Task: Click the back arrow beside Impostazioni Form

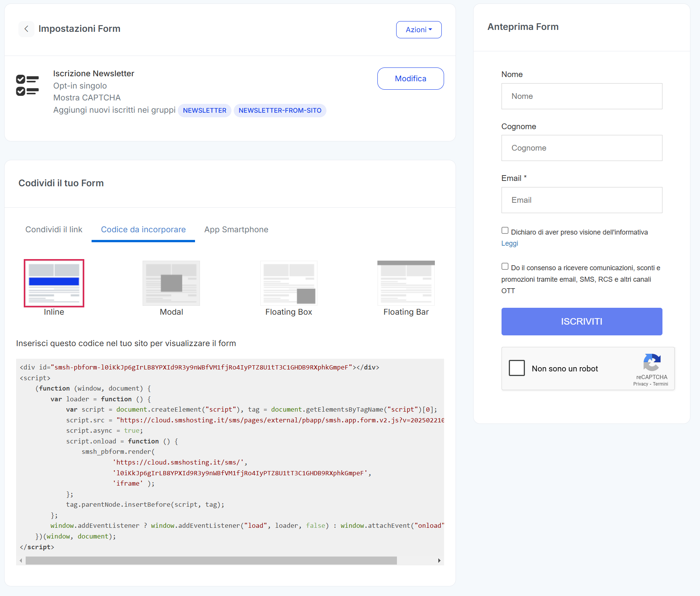Action: pos(26,29)
